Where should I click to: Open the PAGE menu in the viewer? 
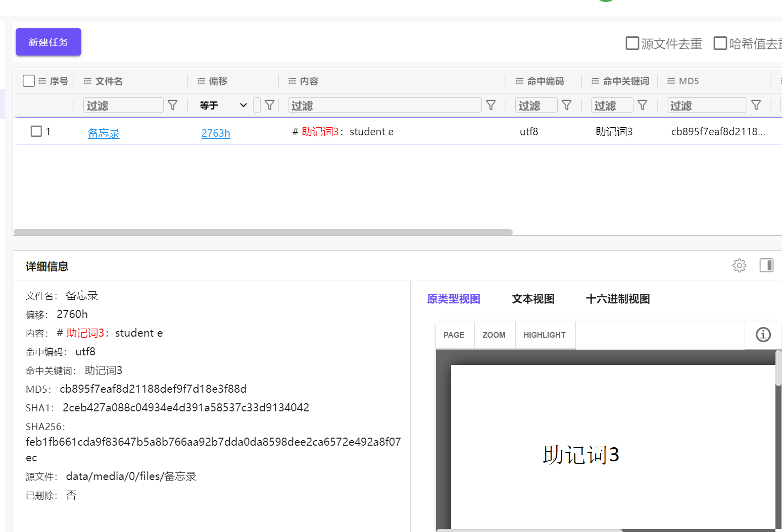coord(454,335)
